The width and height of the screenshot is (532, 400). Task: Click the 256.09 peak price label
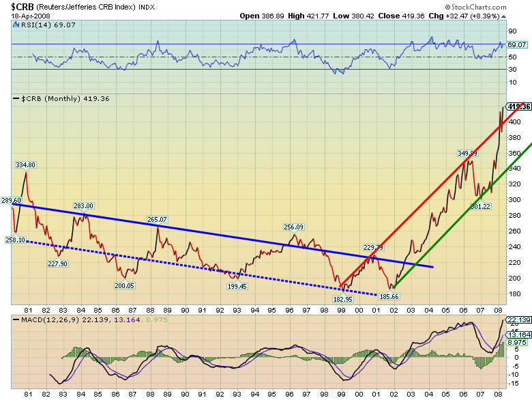point(293,227)
